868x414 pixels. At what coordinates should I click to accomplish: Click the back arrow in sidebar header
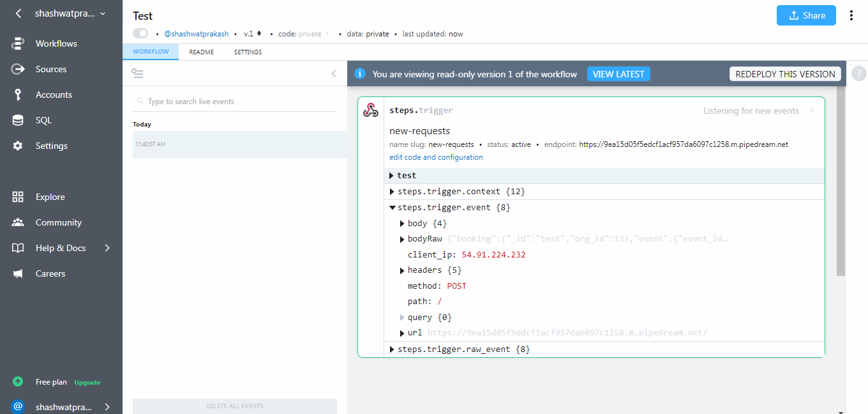point(19,13)
